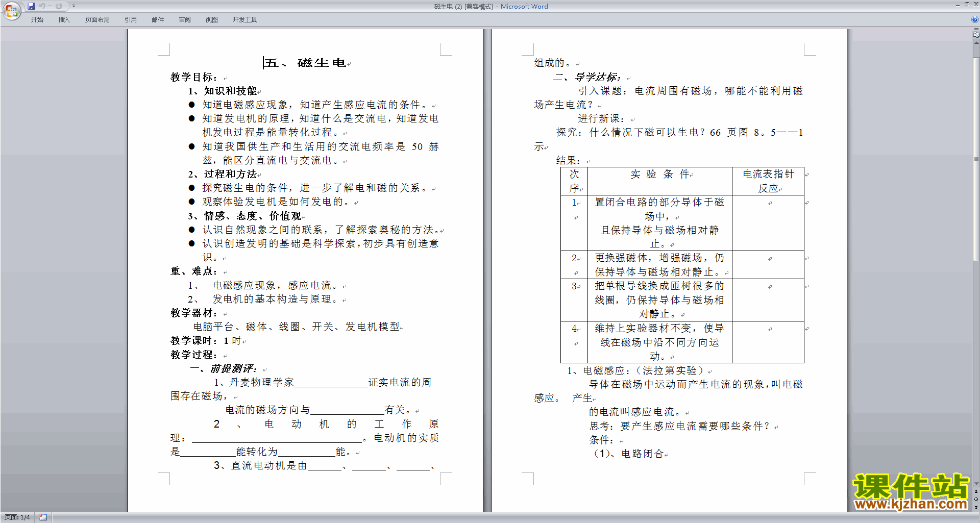980x523 pixels.
Task: Go to previous page button
Action: coord(976,492)
